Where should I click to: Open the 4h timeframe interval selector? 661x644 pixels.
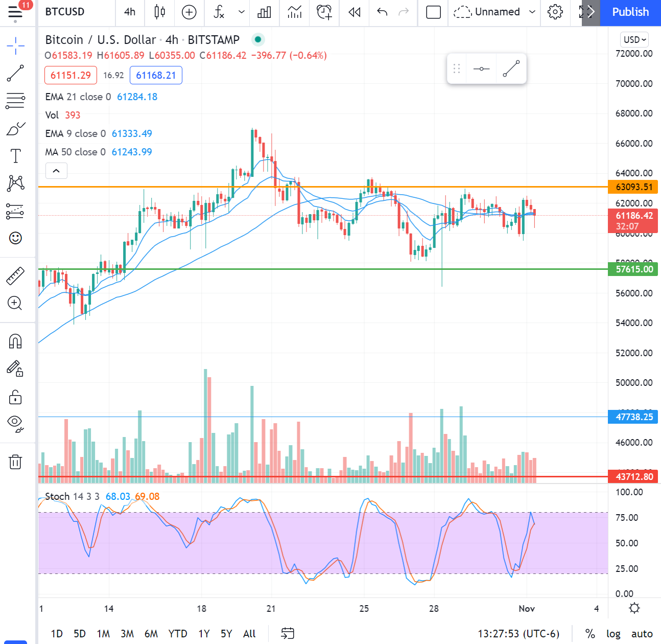130,12
